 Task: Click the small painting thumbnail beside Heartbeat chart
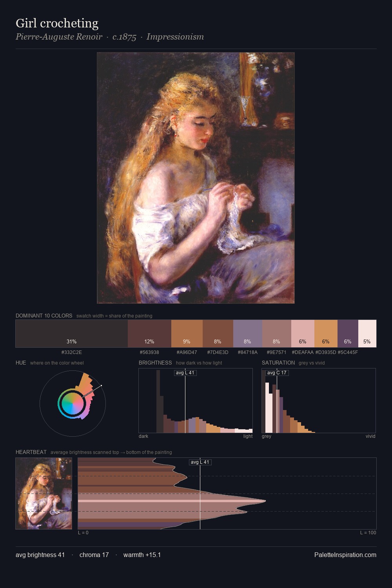coord(44,494)
